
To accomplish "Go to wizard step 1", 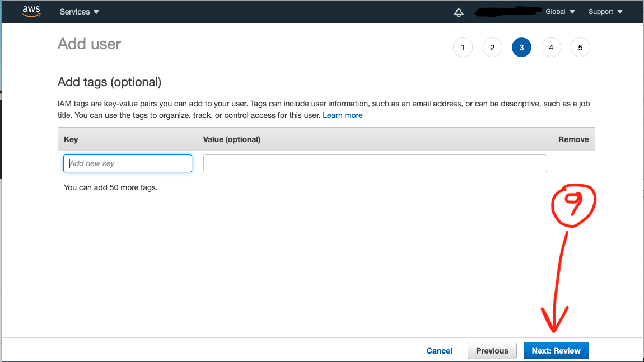I will [x=463, y=48].
